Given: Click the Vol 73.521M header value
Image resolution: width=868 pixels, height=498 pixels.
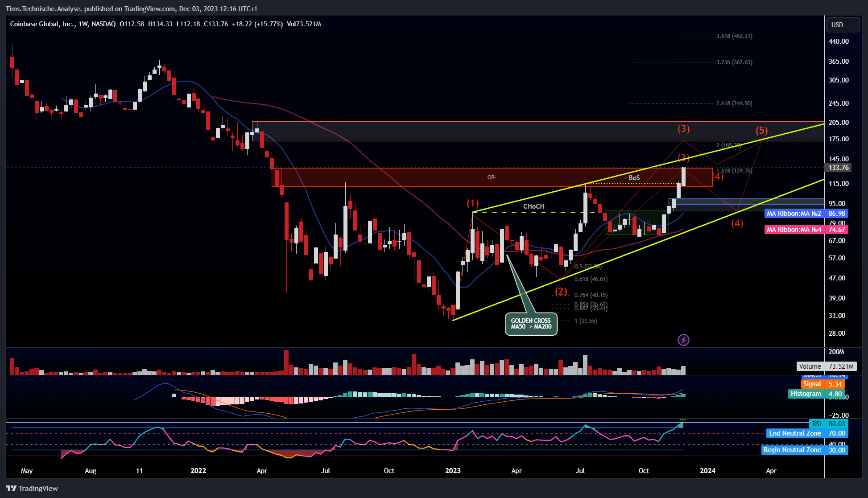Looking at the screenshot, I should 304,24.
